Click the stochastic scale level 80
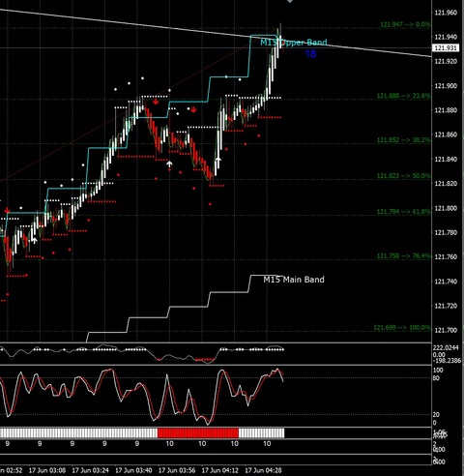464x476 pixels. 437,378
